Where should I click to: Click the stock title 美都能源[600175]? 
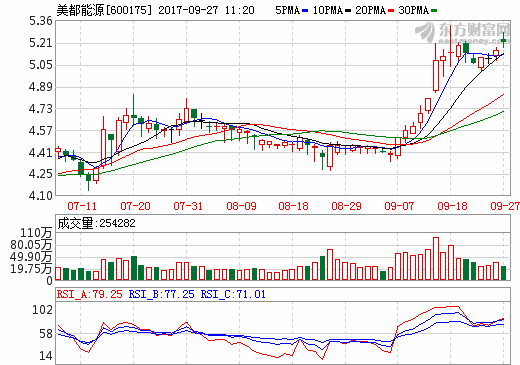click(x=104, y=10)
